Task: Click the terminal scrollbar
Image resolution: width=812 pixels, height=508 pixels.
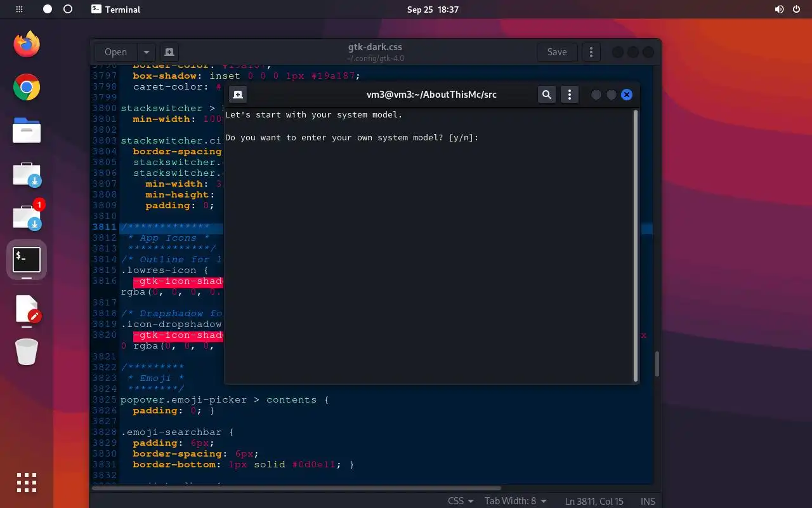Action: [636, 246]
